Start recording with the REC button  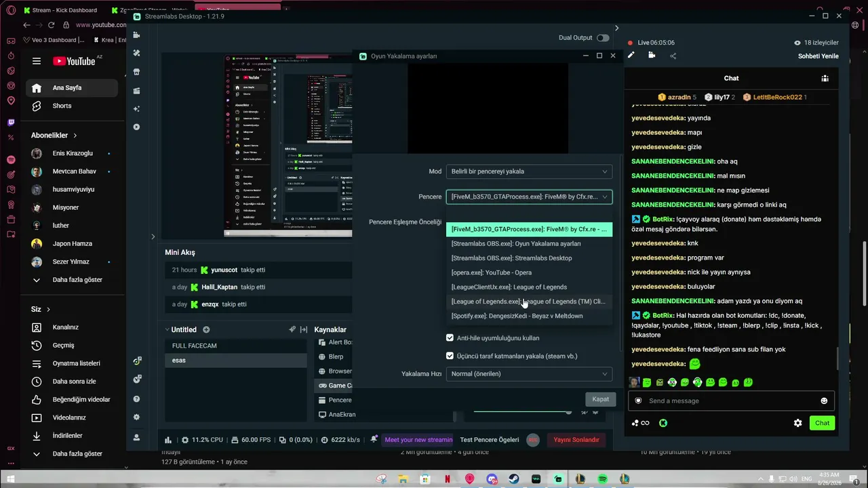[x=533, y=440]
